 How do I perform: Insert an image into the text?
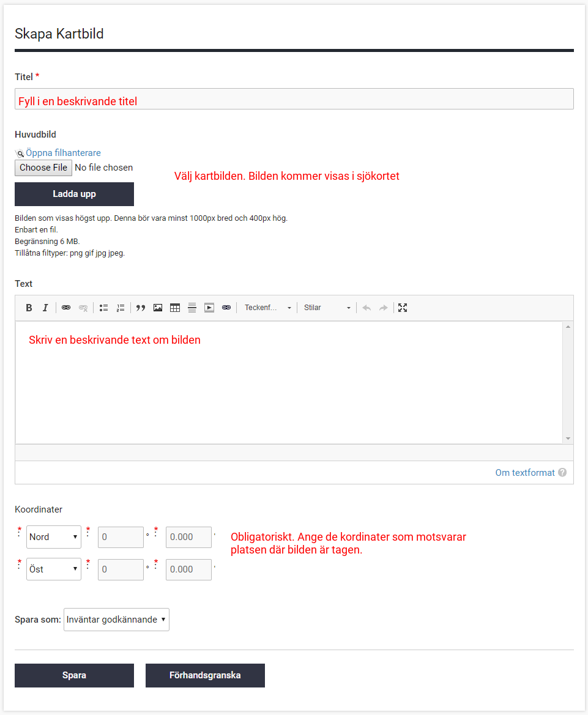tap(158, 308)
